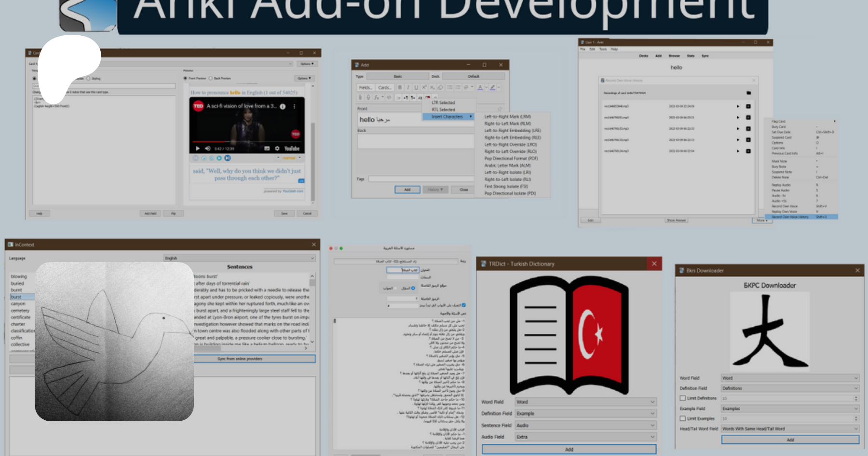Play the first recording in voice history
Screen dimensions: 868x456
click(738, 106)
